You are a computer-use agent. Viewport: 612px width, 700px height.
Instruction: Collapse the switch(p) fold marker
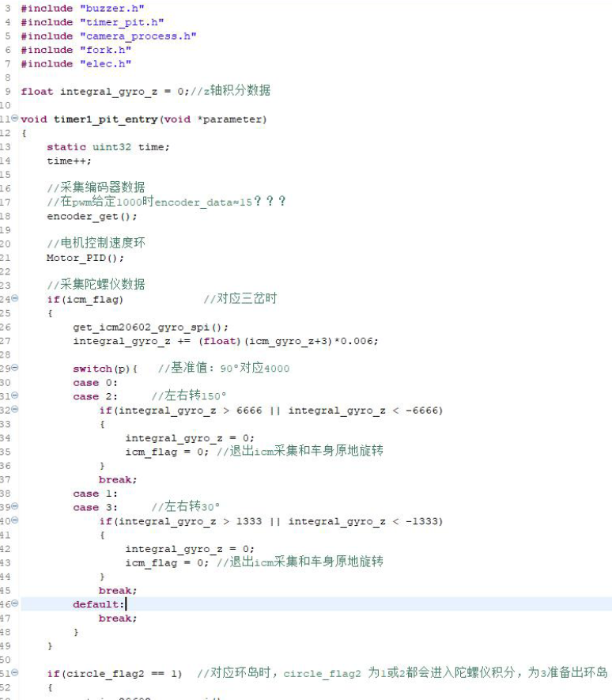coord(15,368)
